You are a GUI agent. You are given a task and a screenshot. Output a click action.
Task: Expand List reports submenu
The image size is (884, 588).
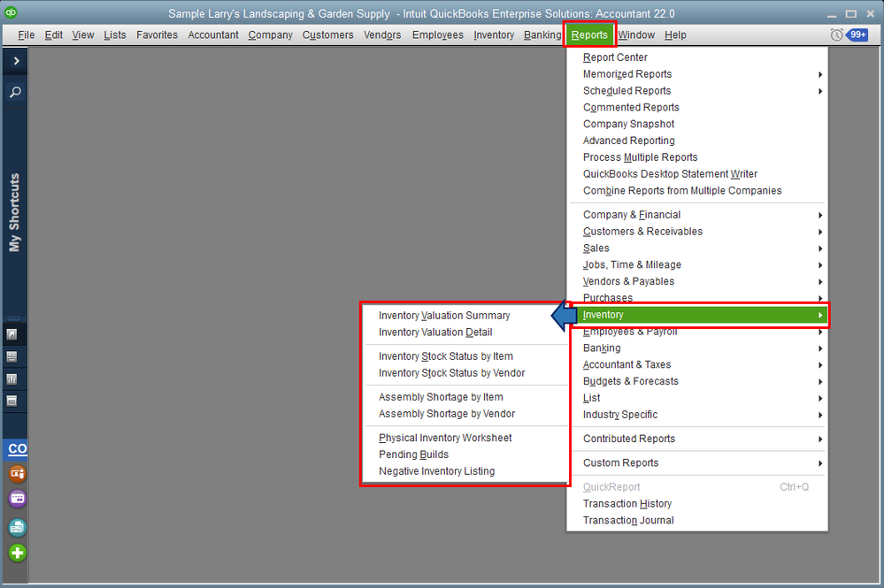(x=697, y=398)
